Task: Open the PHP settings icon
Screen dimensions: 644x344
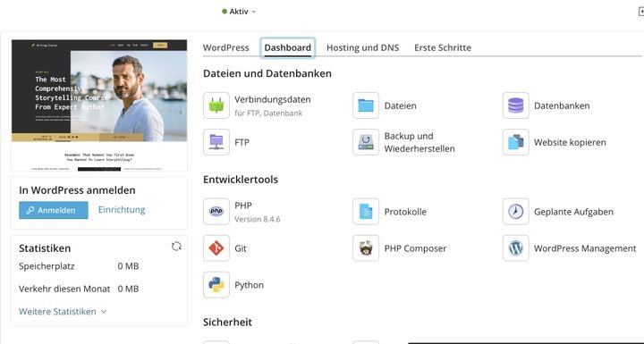Action: (216, 212)
